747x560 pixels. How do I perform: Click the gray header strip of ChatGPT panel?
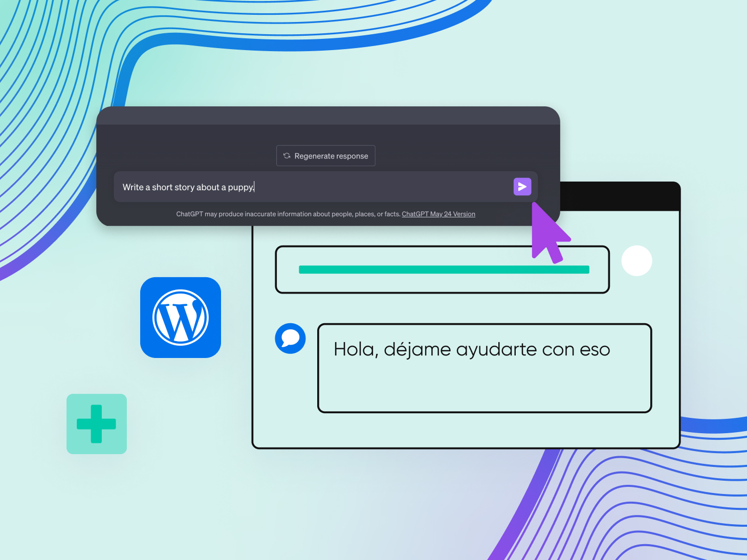327,116
